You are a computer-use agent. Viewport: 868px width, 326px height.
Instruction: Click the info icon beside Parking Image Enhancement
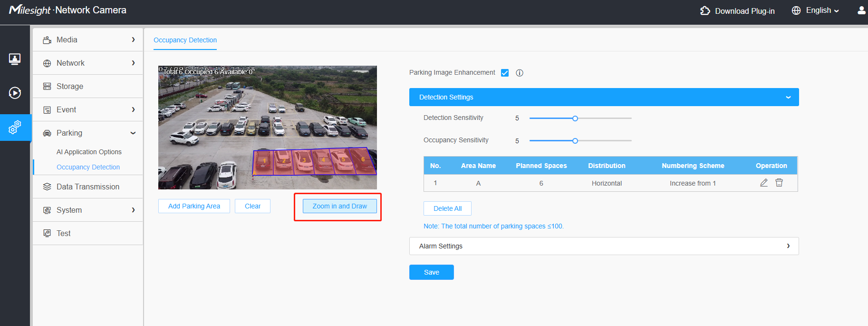pyautogui.click(x=520, y=73)
